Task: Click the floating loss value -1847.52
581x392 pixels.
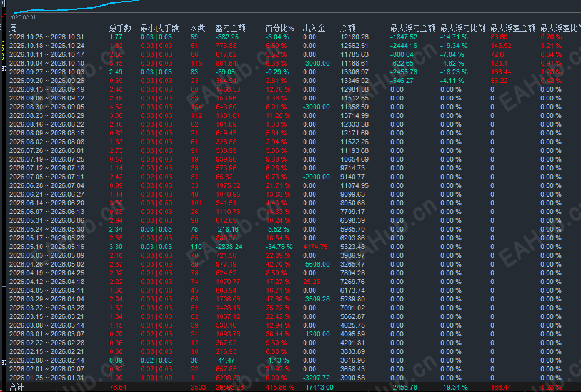Action: tap(404, 37)
